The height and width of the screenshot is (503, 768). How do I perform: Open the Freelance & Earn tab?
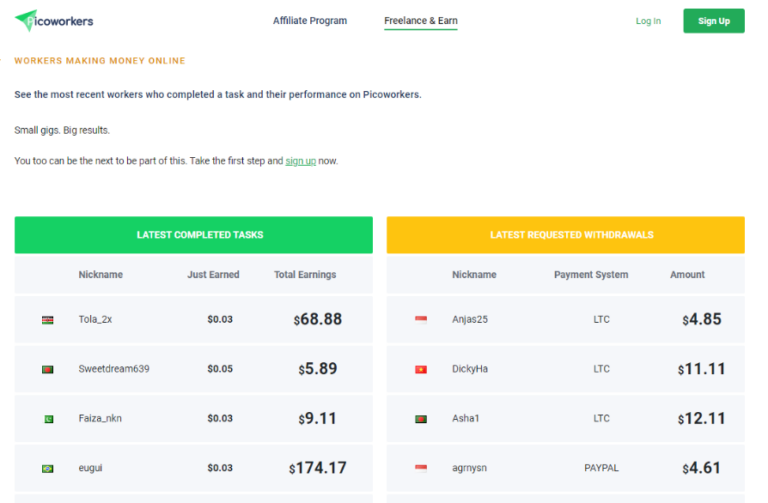click(420, 21)
